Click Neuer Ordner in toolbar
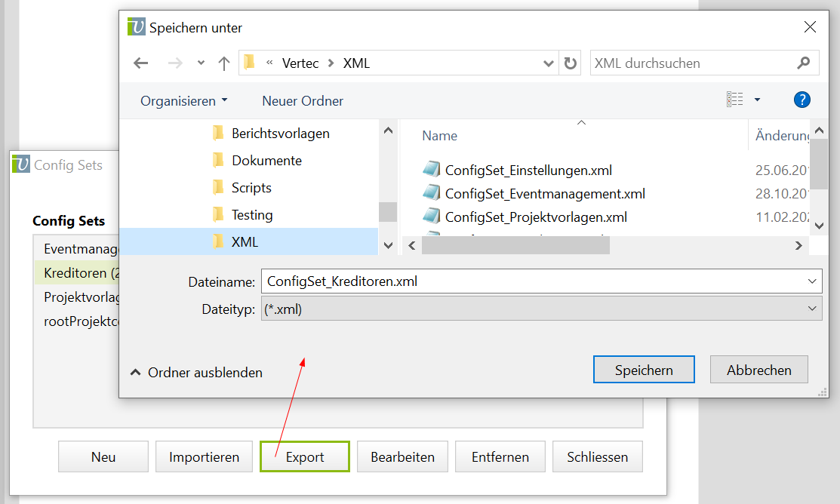 [303, 100]
